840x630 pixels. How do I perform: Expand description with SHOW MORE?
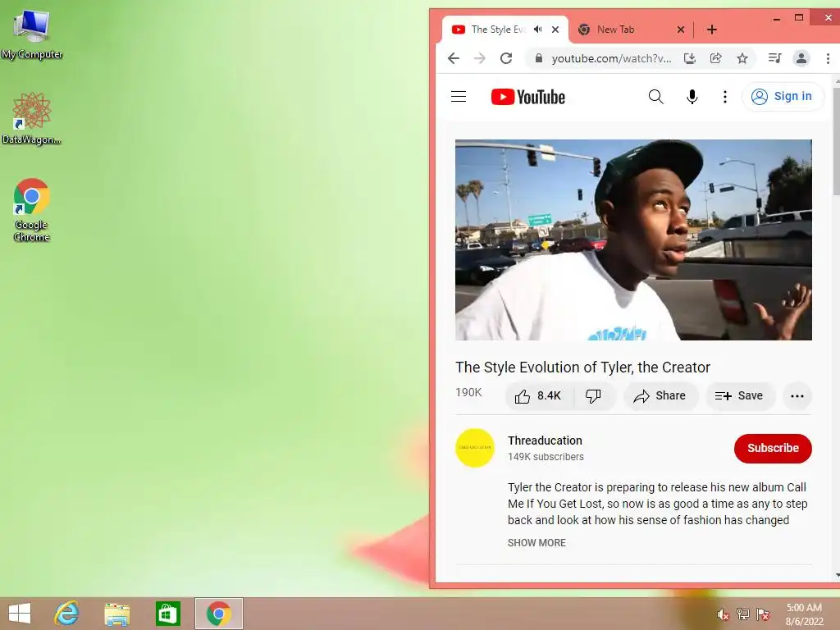tap(536, 543)
